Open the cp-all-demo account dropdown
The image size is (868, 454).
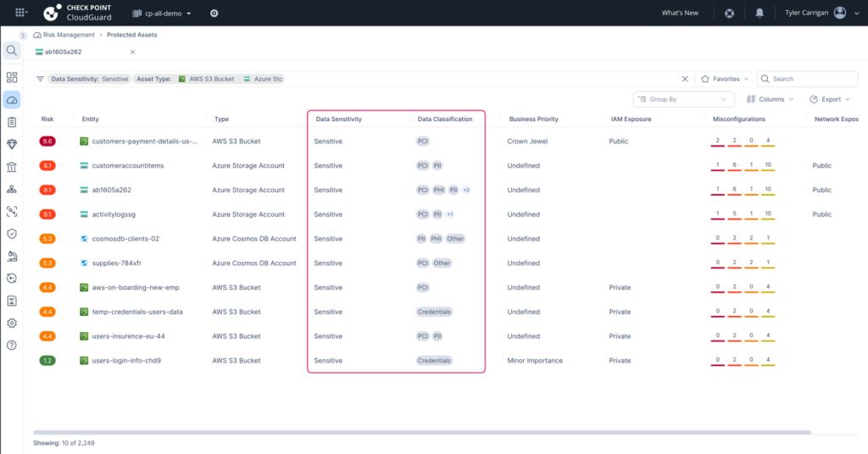[x=163, y=14]
